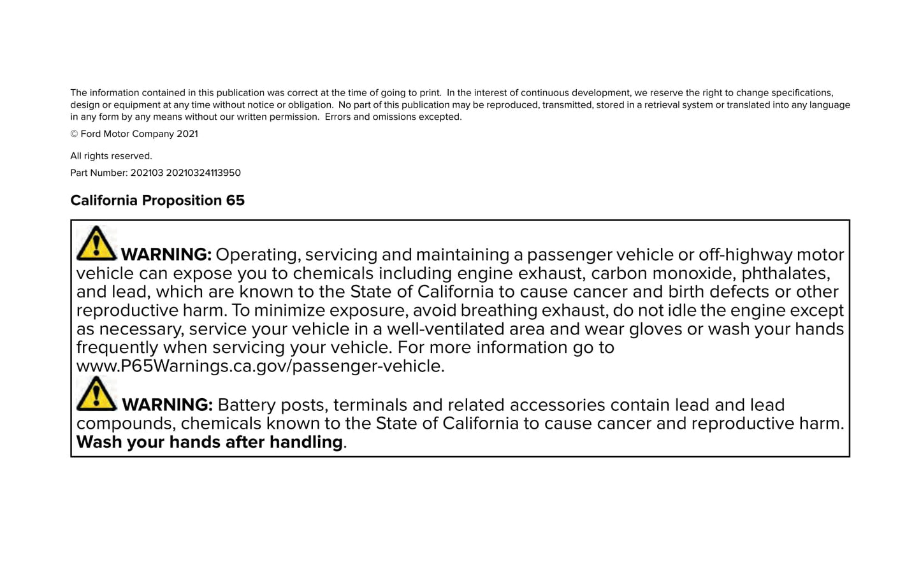The height and width of the screenshot is (588, 921).
Task: Open the www.P65Warnings.ca.gov/passenger-vehicle link
Action: [x=260, y=366]
